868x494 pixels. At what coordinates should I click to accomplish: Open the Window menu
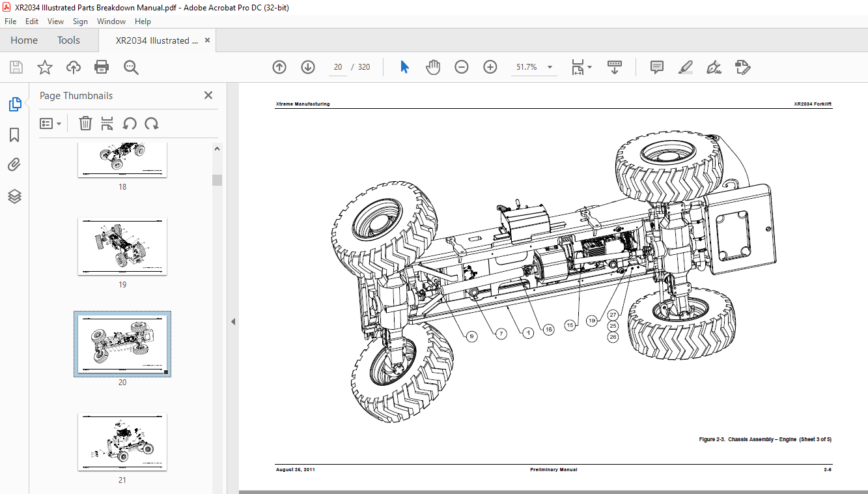[x=111, y=22]
